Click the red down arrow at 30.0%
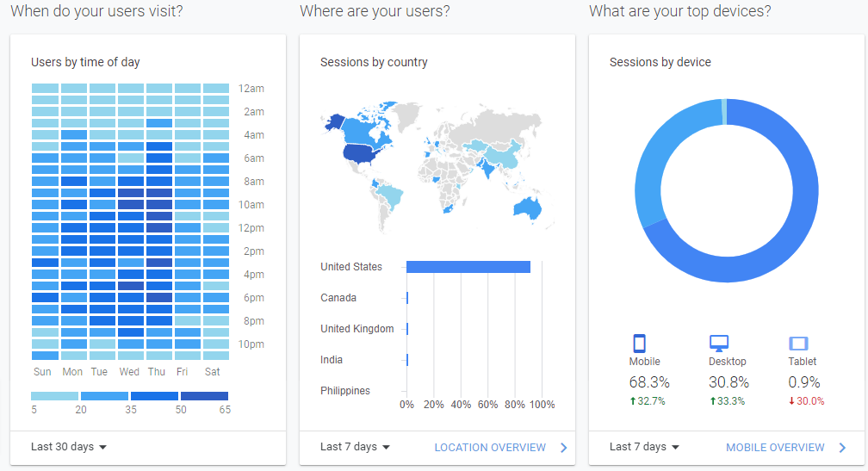868x471 pixels. click(x=791, y=401)
